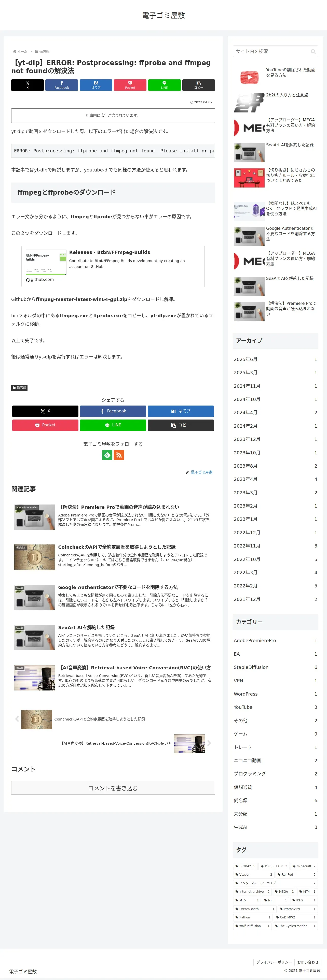Select the MEGA tag
This screenshot has width=327, height=980.
tap(284, 892)
